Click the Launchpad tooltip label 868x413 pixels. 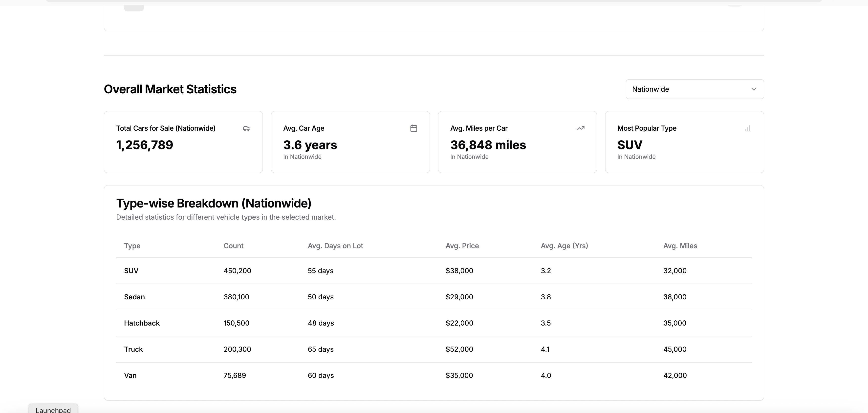coord(53,410)
